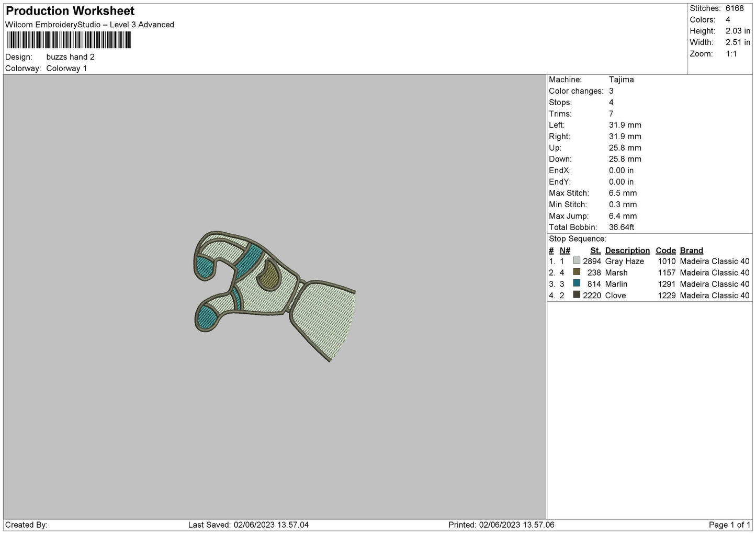Select the Up extent value 25.8 mm
Screen dimensions: 756x534
click(x=625, y=148)
